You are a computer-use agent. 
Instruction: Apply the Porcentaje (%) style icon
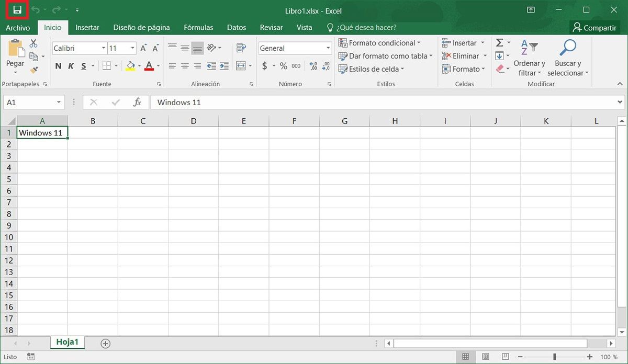[283, 66]
